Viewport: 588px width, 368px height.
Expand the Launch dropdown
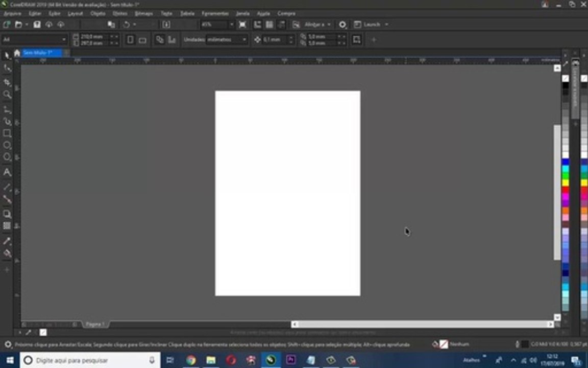click(386, 25)
